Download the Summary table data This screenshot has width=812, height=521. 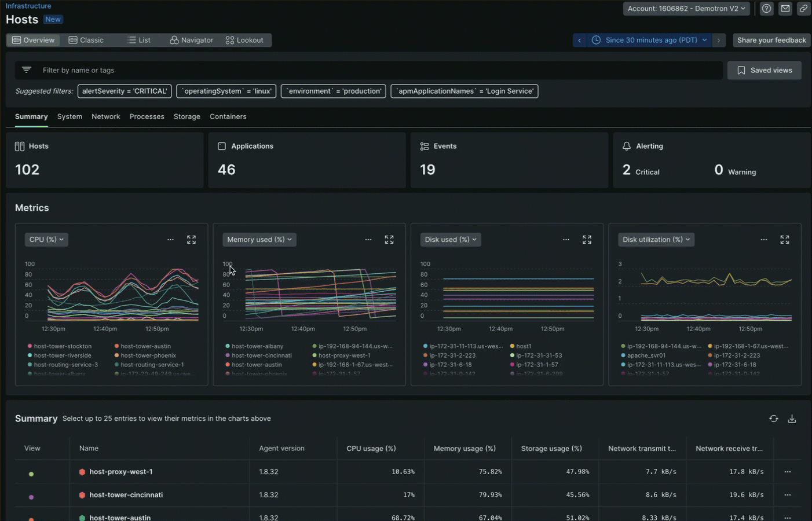pos(792,419)
